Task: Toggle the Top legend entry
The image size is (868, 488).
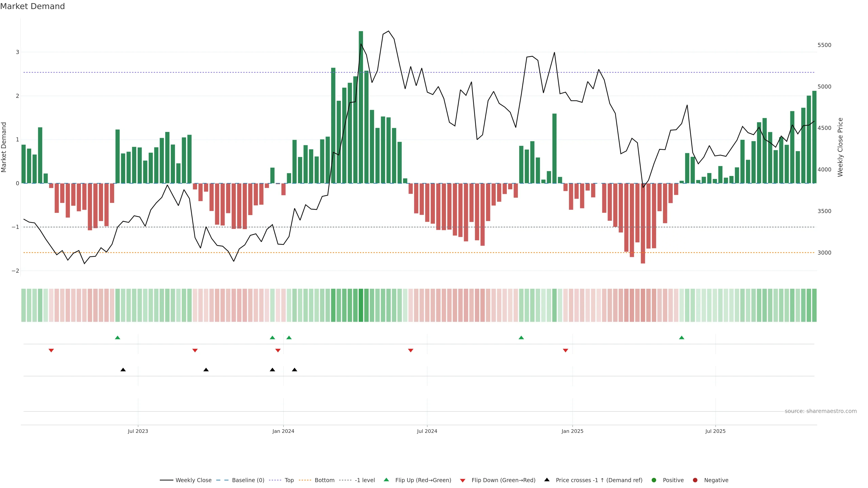Action: [289, 480]
